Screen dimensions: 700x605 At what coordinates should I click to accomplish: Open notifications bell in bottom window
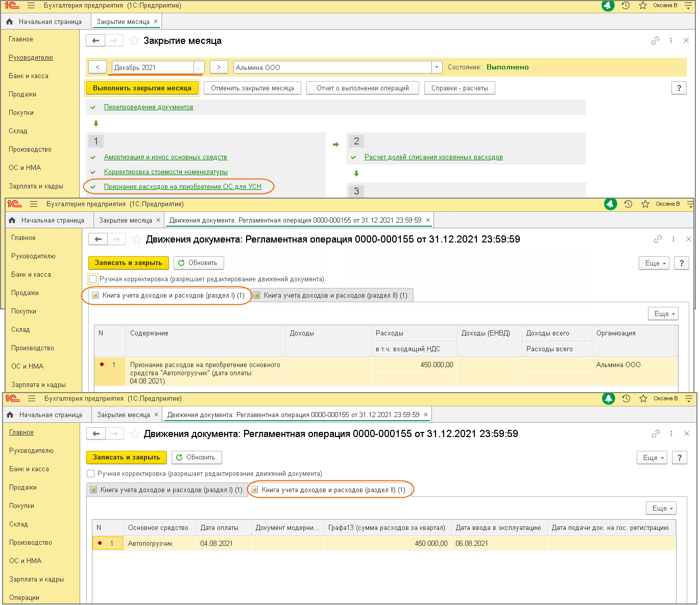pos(608,399)
